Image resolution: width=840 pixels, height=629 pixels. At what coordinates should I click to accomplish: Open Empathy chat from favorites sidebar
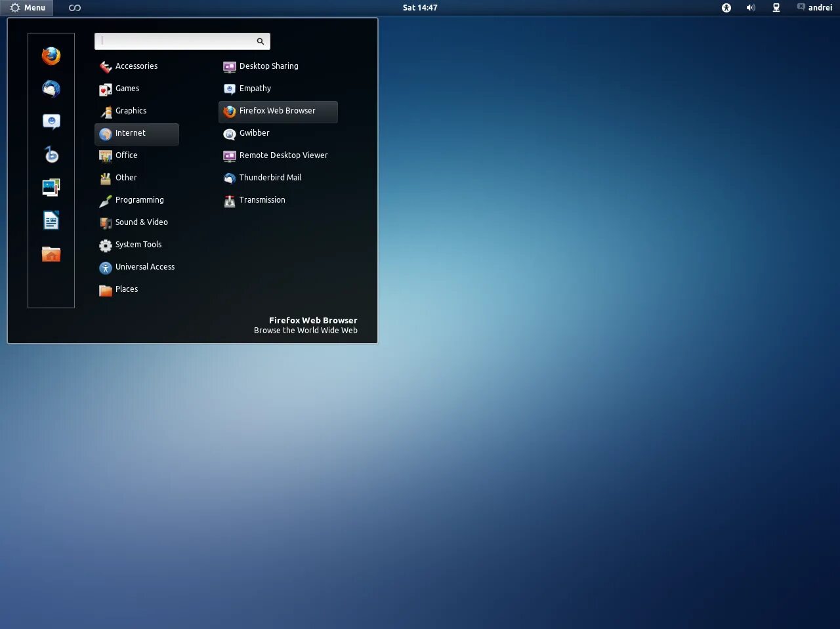(x=51, y=122)
